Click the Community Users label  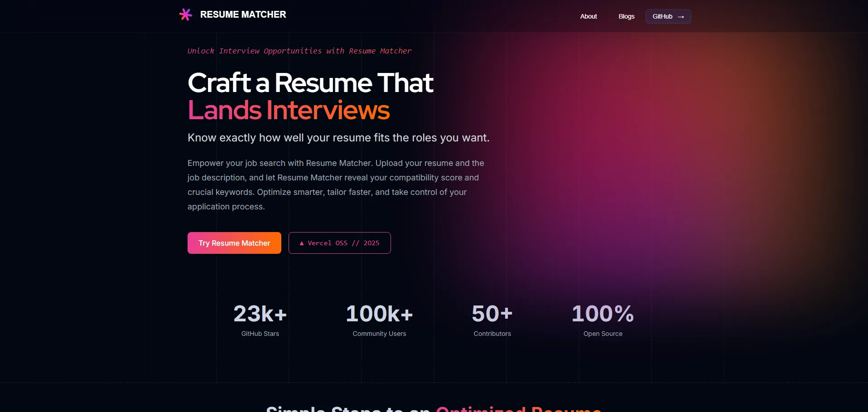[x=379, y=334]
